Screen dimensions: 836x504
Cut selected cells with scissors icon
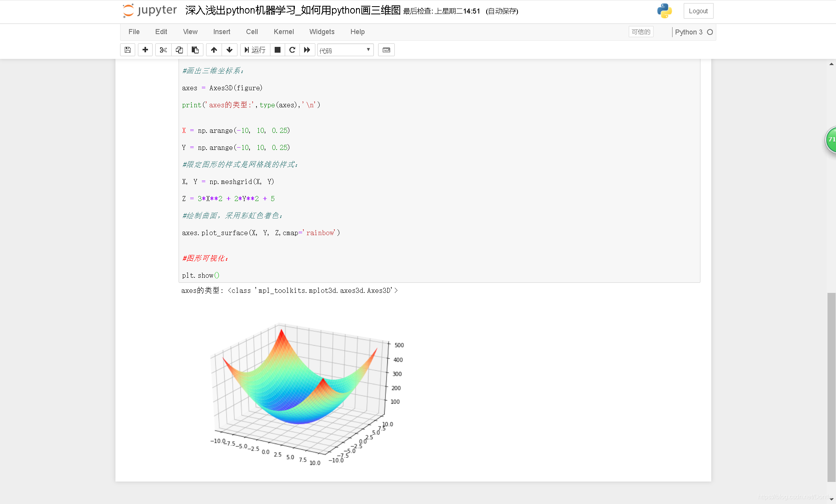(x=163, y=50)
